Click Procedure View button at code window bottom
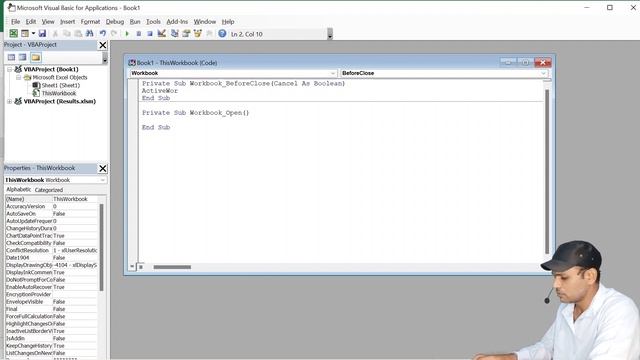 click(x=132, y=267)
